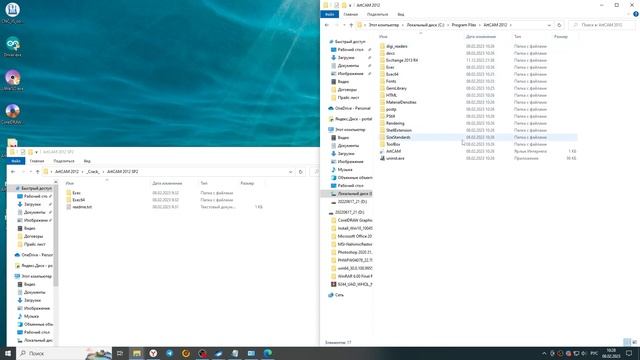This screenshot has height=360, width=640.
Task: Open the Вид tab in ArtCAM 2012 SP2 window
Action: 87,161
